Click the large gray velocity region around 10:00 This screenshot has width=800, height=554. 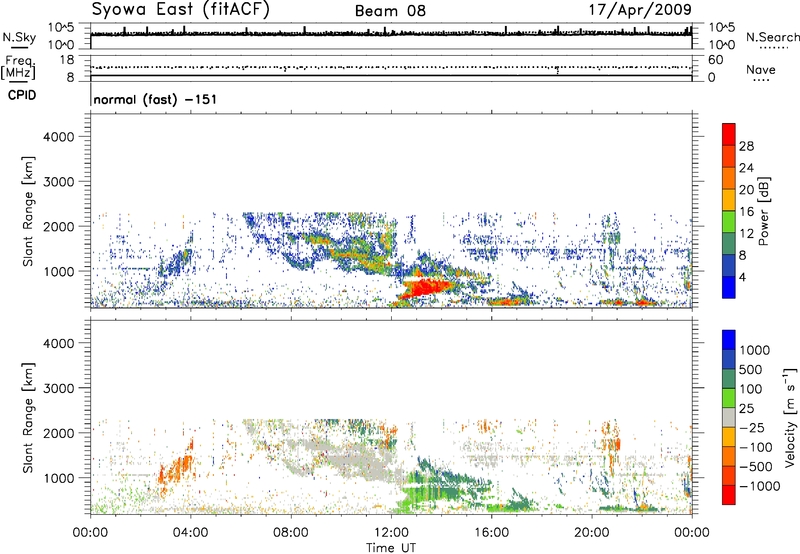pyautogui.click(x=347, y=458)
